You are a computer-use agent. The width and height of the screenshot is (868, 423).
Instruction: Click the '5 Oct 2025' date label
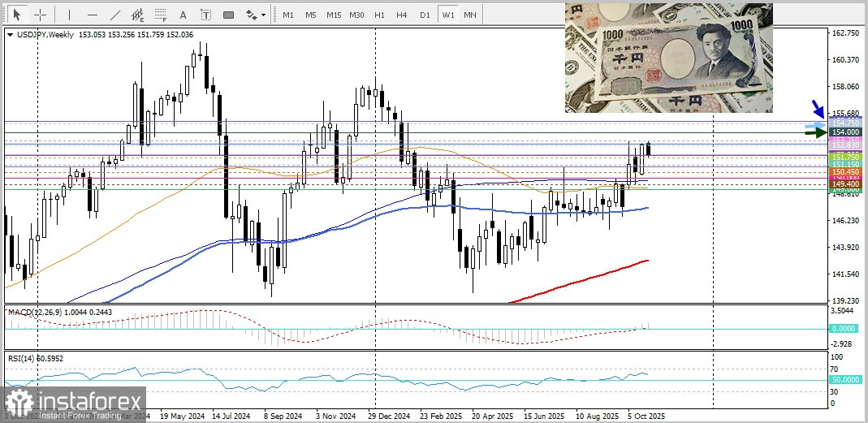pyautogui.click(x=647, y=415)
